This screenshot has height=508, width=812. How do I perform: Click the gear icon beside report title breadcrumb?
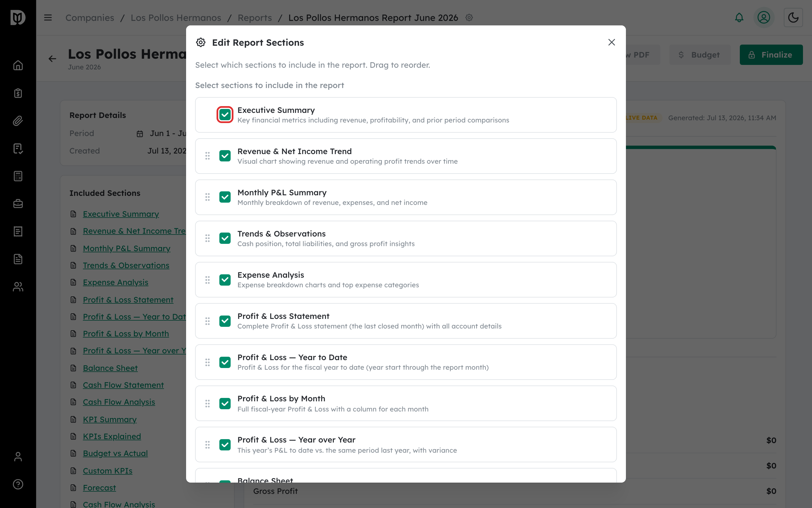coord(469,17)
